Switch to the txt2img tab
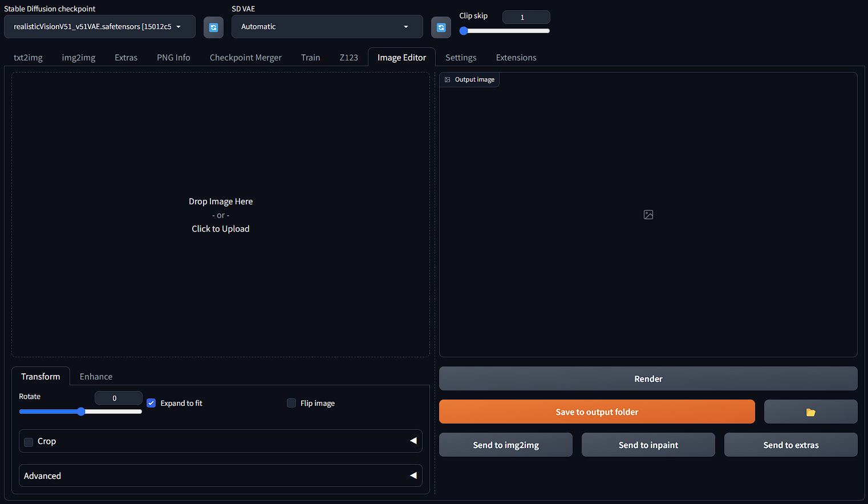The image size is (868, 504). [28, 58]
